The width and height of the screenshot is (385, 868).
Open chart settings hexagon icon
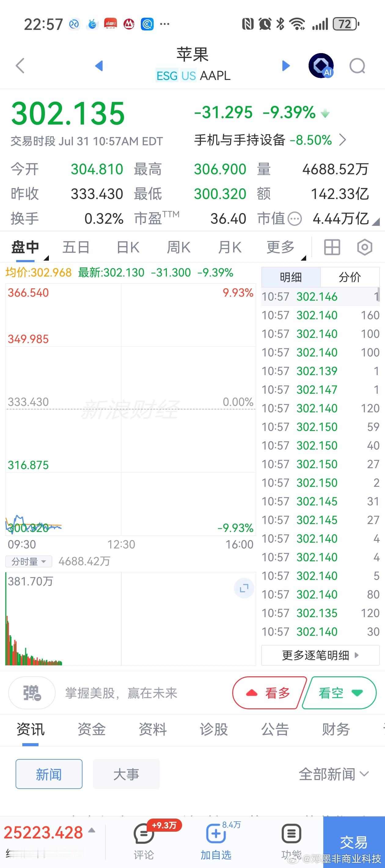tap(365, 247)
